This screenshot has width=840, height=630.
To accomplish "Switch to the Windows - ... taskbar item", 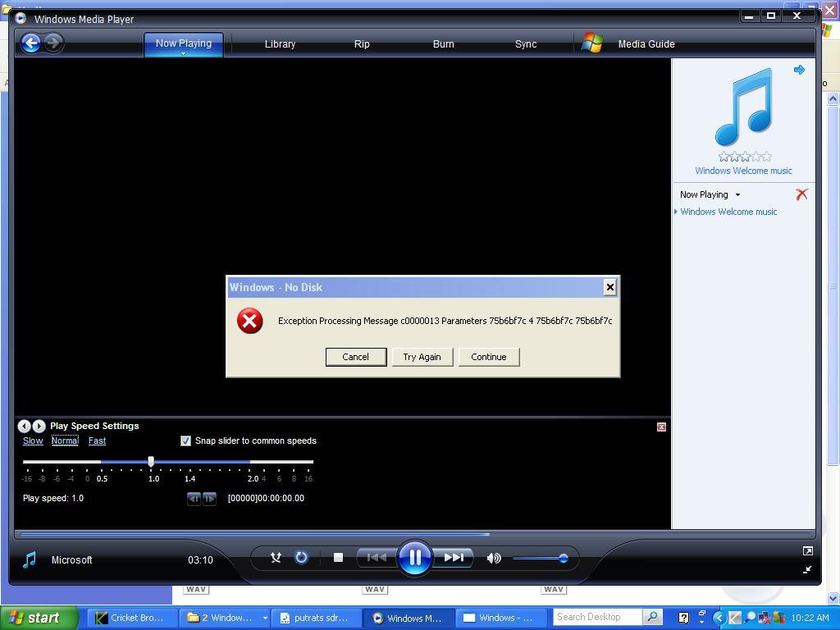I will (501, 618).
